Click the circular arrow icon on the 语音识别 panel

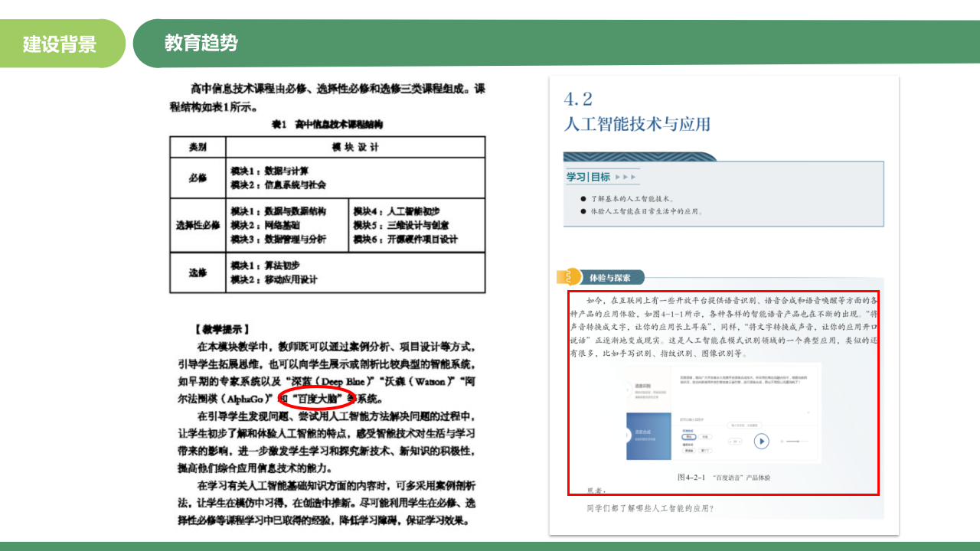pyautogui.click(x=627, y=390)
